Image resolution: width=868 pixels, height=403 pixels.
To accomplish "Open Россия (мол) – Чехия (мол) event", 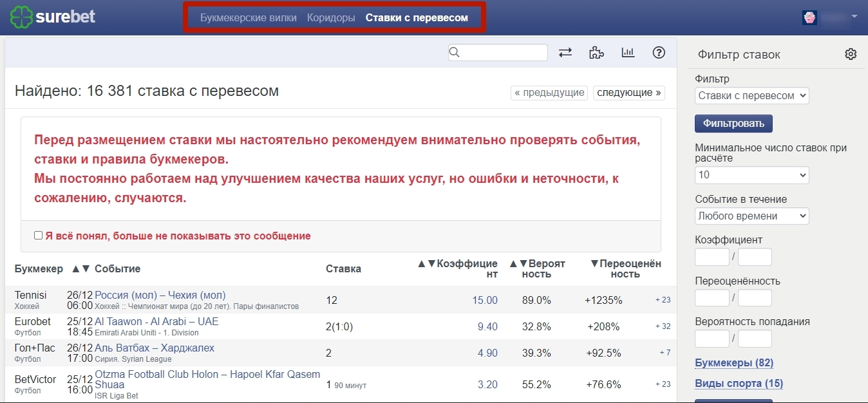I will [x=160, y=295].
